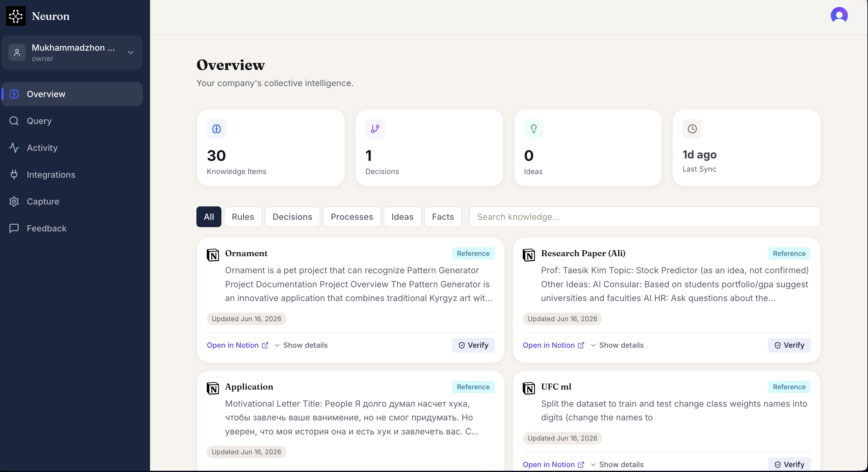Click the external link icon on UFC ml card

581,465
